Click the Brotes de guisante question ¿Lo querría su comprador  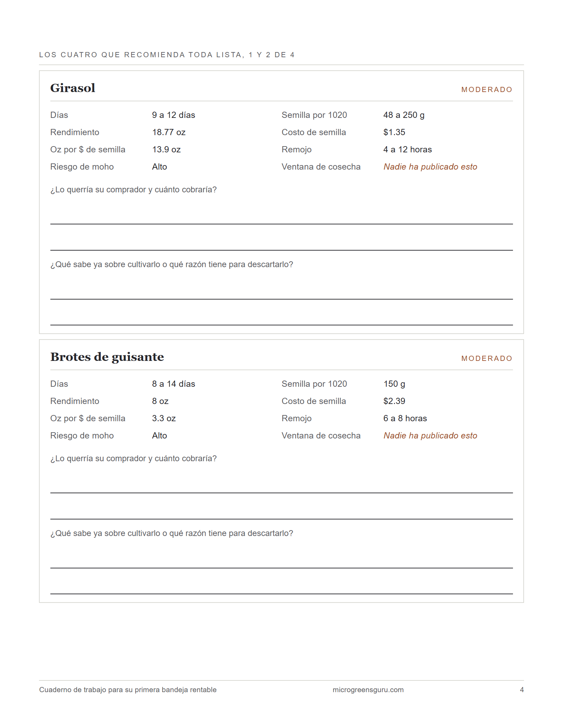pos(134,458)
